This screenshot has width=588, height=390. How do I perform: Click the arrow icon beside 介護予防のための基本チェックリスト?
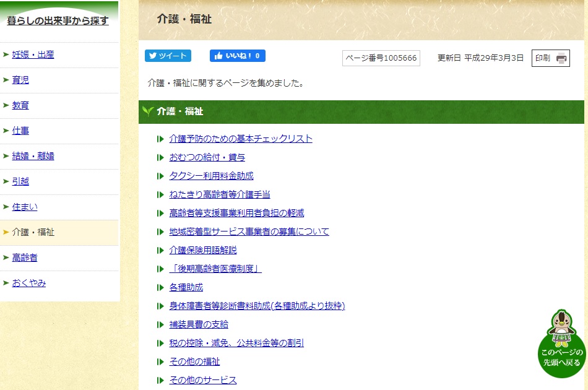pos(160,139)
